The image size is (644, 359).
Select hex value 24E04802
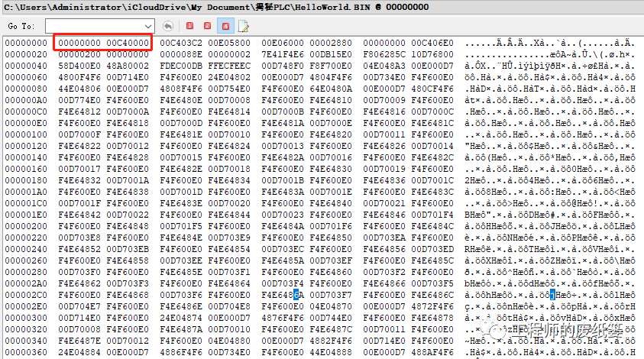click(229, 77)
